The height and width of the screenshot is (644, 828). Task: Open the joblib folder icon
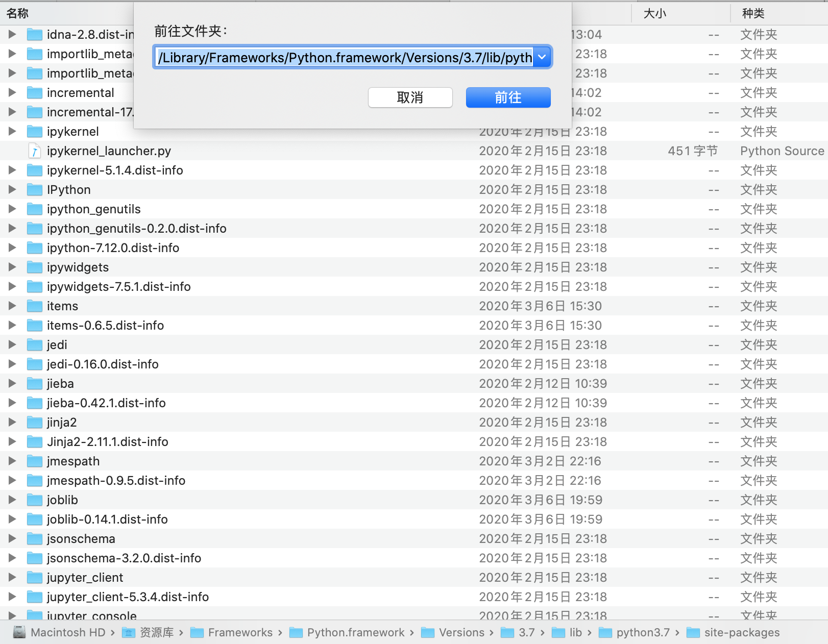pos(34,500)
